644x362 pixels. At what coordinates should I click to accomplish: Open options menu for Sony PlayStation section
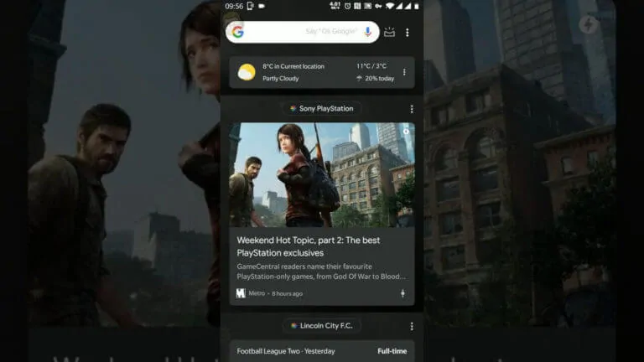tap(412, 109)
